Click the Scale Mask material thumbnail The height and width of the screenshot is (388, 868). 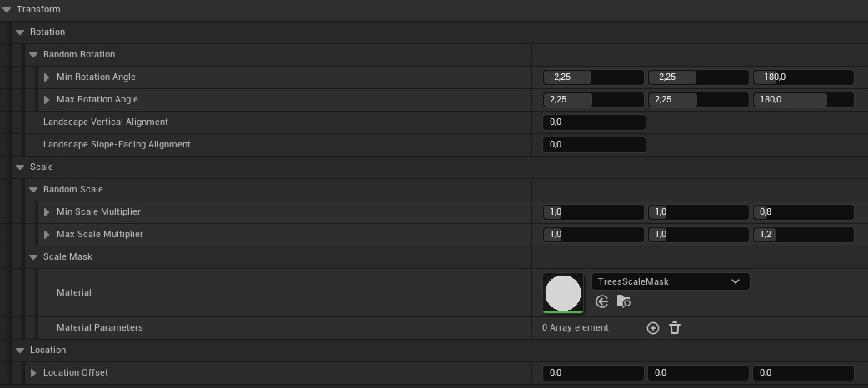pyautogui.click(x=563, y=293)
